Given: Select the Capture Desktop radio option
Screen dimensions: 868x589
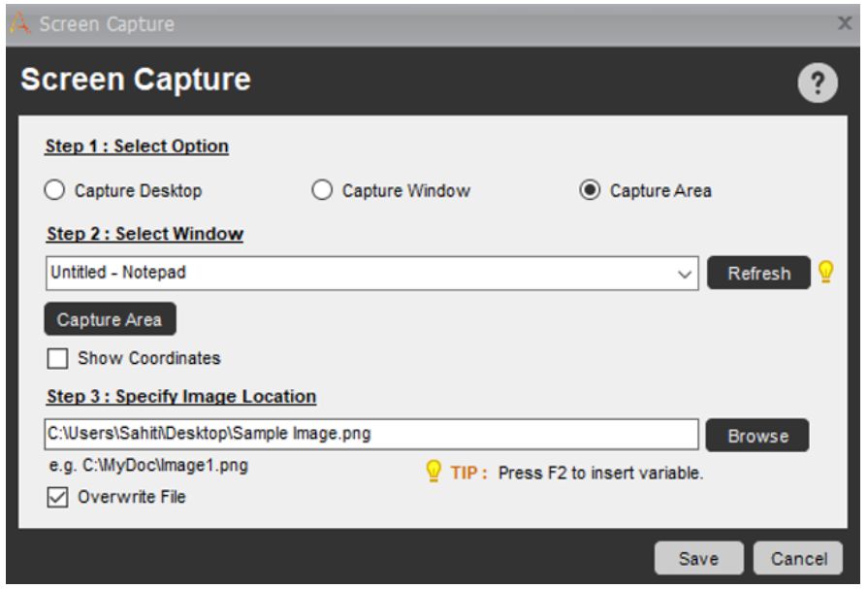Looking at the screenshot, I should pos(55,190).
